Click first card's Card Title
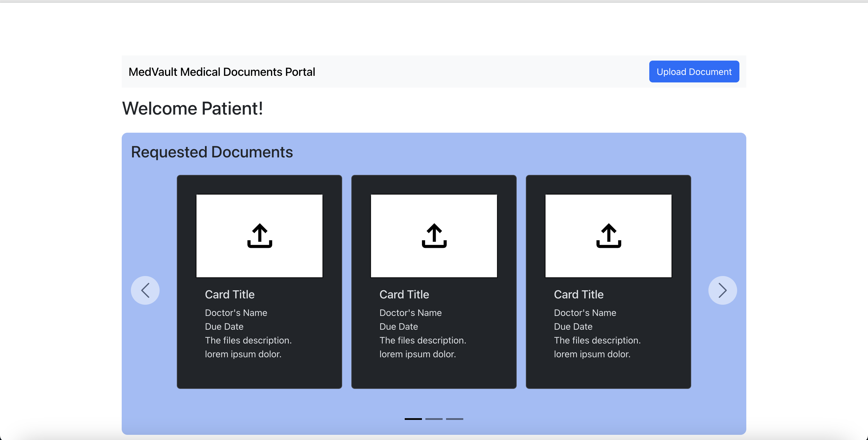This screenshot has width=868, height=440. click(x=229, y=294)
